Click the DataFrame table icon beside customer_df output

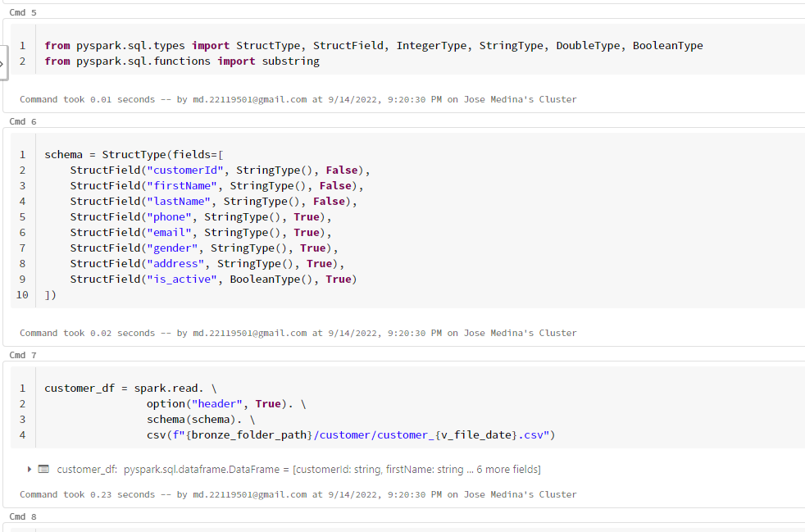(43, 468)
